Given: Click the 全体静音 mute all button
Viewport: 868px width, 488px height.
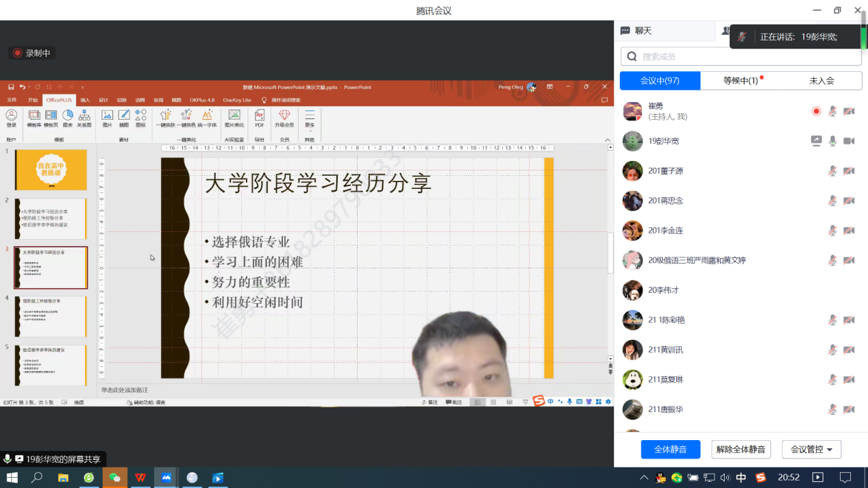Looking at the screenshot, I should coord(670,450).
